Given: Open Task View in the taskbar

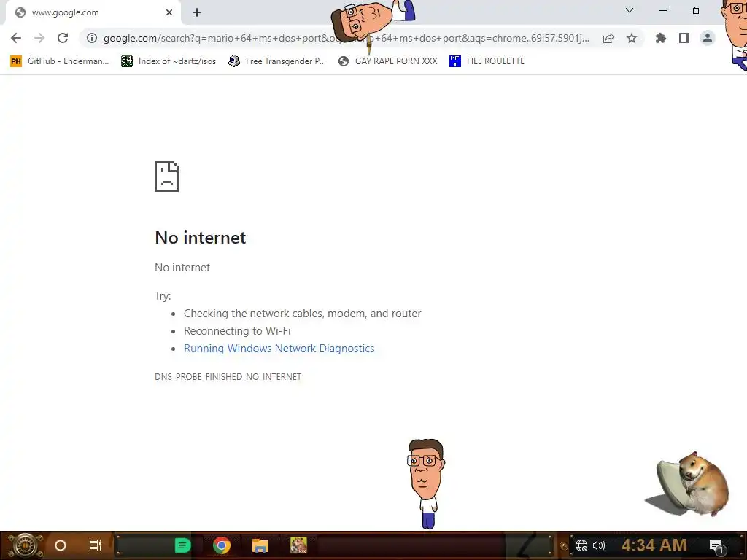Looking at the screenshot, I should [96, 545].
